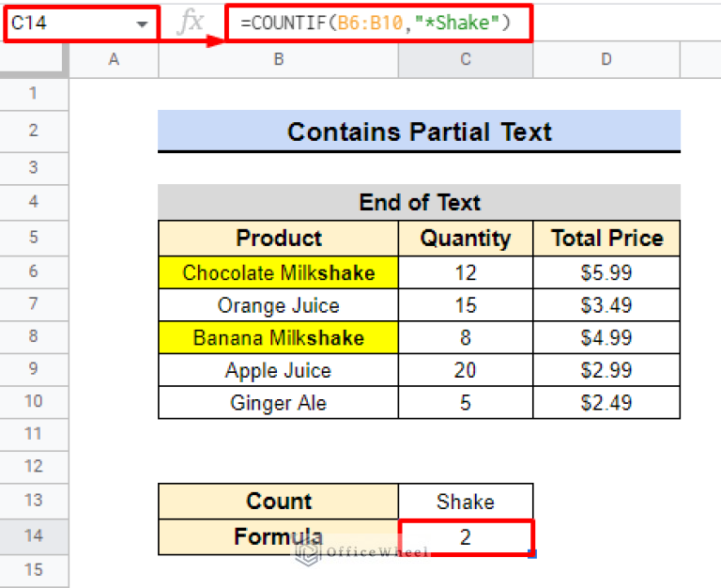Screen dimensions: 721x588
Task: Click the yellow Banana Milkshake cell
Action: tap(278, 337)
